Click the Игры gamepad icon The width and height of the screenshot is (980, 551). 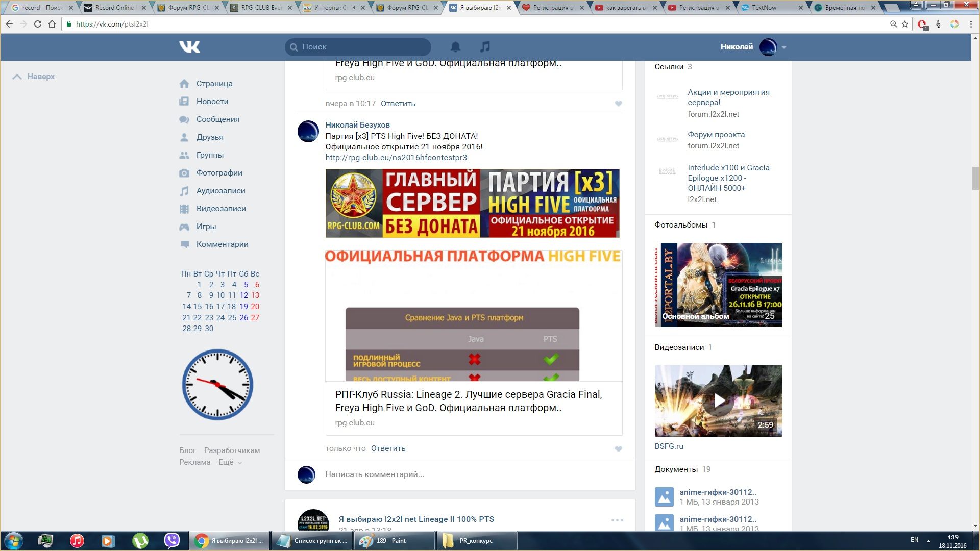[184, 227]
